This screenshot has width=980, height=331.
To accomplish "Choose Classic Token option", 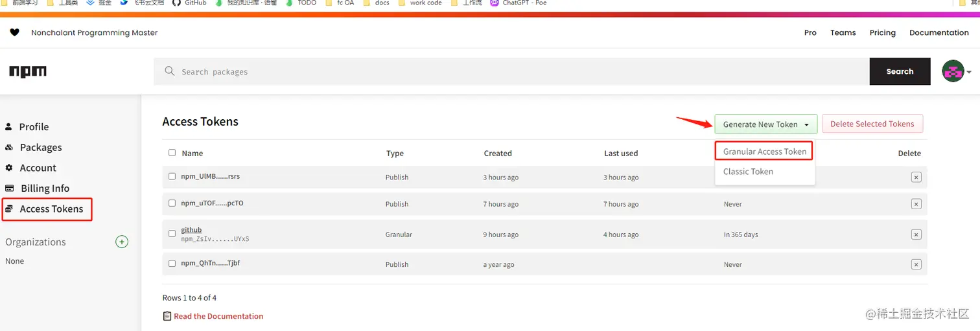I will point(748,172).
